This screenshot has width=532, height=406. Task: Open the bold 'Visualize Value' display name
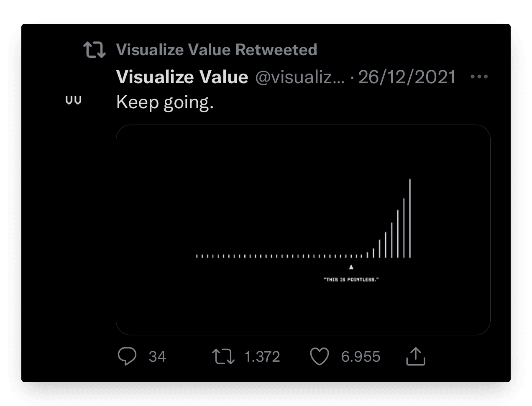pyautogui.click(x=182, y=77)
